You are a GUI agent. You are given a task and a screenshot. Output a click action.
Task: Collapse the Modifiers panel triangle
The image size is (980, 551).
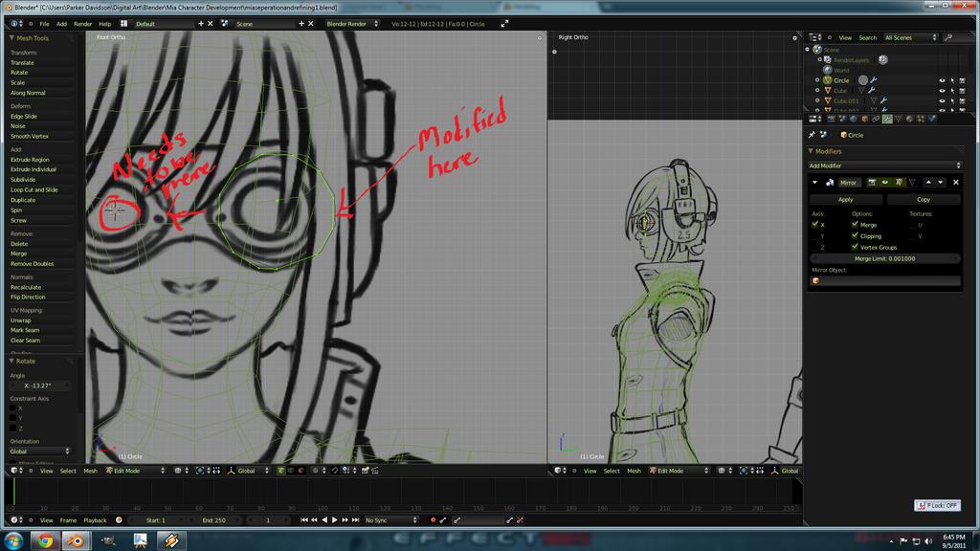[811, 151]
